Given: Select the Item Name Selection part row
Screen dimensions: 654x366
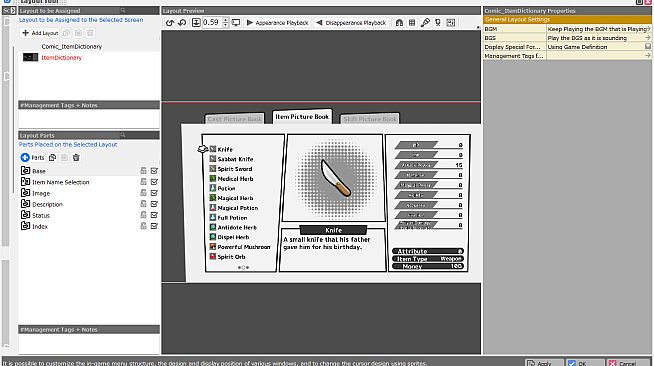Looking at the screenshot, I should pos(88,182).
